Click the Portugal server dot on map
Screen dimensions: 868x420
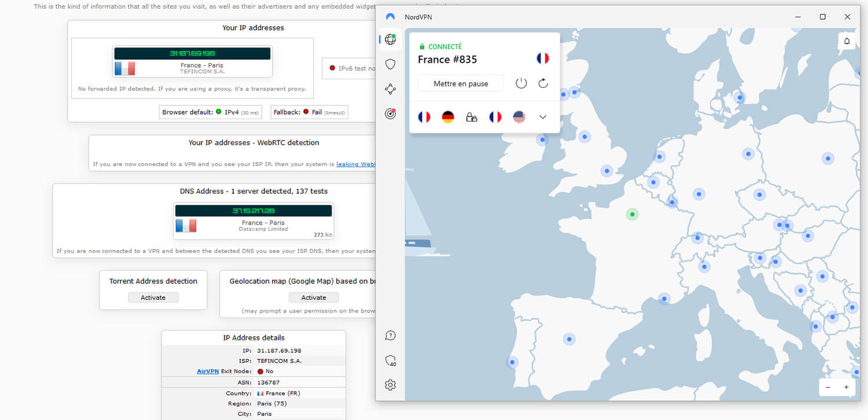coord(512,362)
